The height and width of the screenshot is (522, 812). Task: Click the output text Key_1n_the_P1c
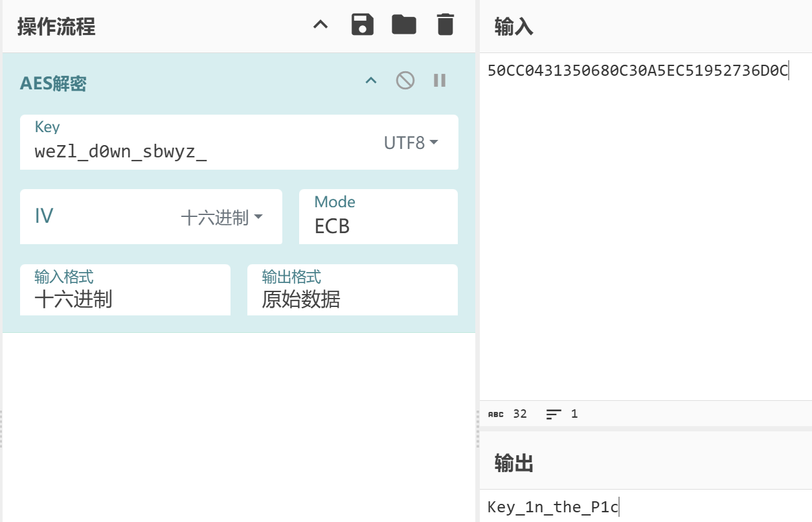552,507
